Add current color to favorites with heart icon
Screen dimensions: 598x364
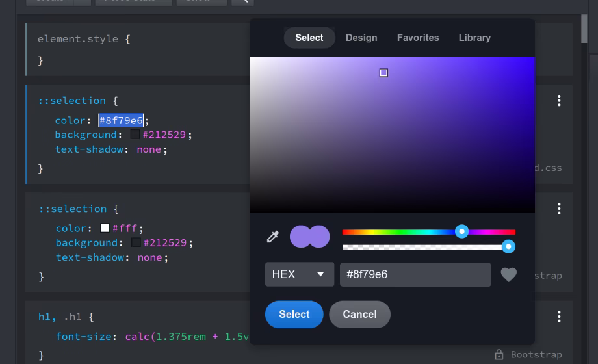(509, 275)
